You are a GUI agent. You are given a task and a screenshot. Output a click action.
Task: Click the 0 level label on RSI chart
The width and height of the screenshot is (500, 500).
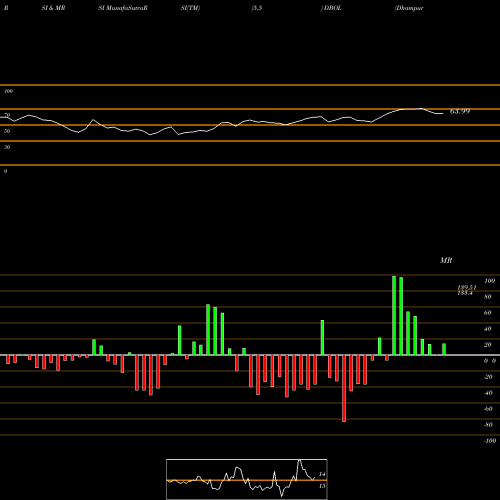[5, 171]
